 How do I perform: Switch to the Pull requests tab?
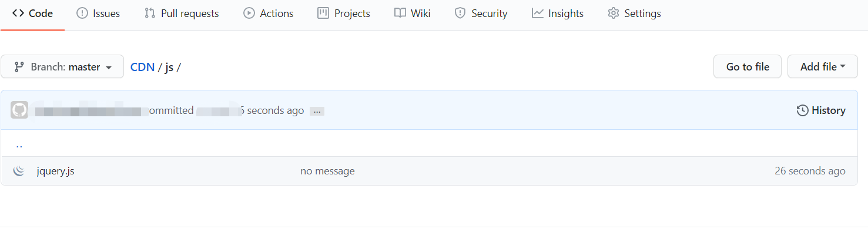pos(182,14)
